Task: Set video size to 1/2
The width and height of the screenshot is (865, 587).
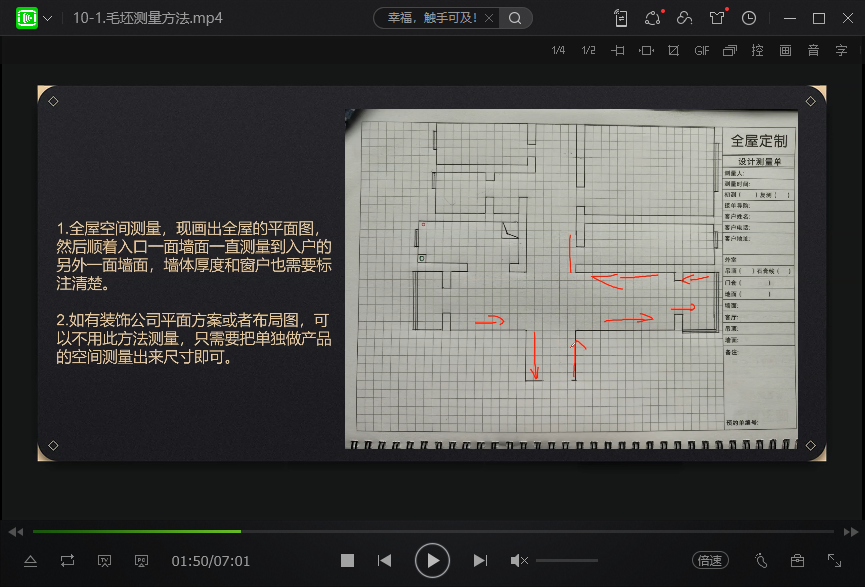Action: tap(589, 50)
